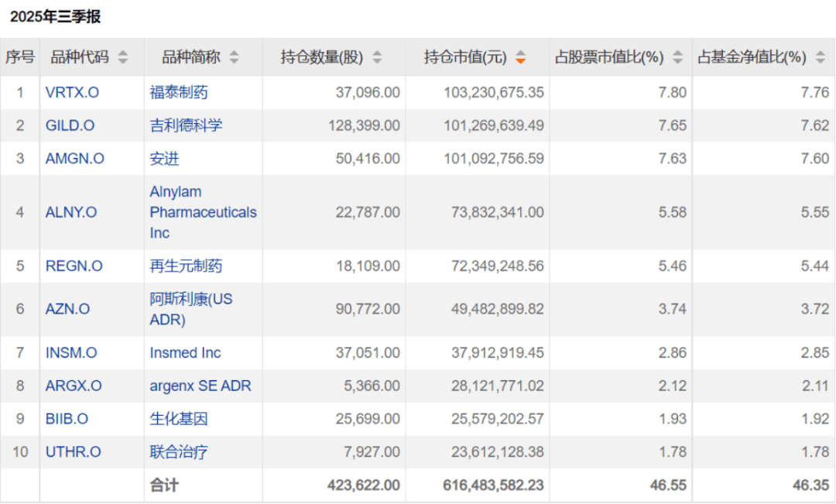Open the ARGX.O stock code link
The height and width of the screenshot is (504, 836).
(74, 386)
